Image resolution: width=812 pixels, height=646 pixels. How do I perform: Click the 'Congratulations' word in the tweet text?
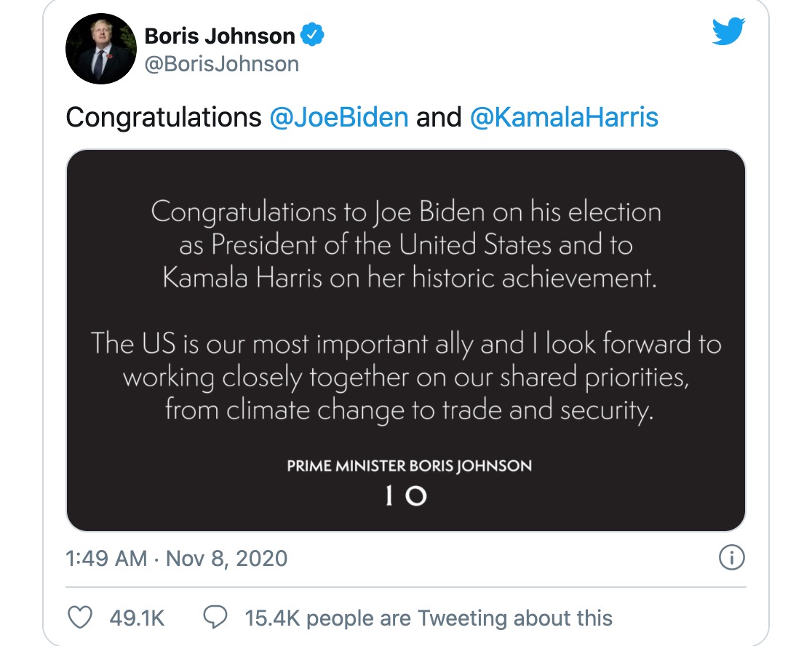(164, 117)
